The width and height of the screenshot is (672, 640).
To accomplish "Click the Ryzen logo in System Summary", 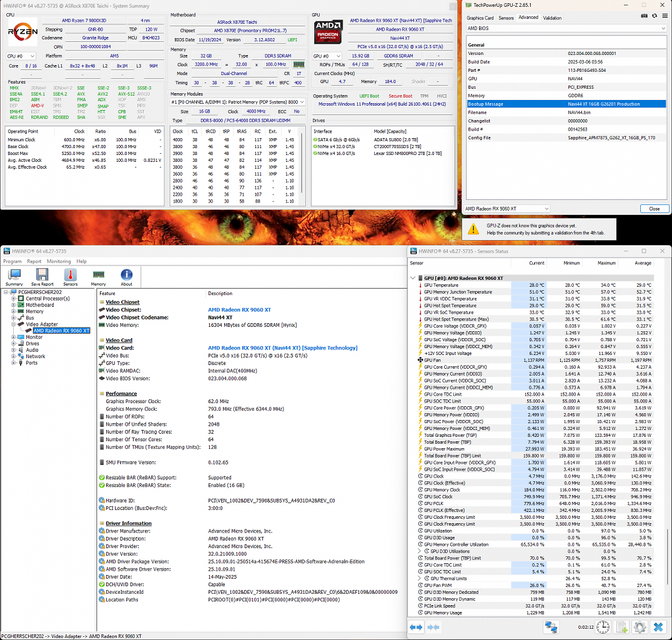I will (x=22, y=31).
